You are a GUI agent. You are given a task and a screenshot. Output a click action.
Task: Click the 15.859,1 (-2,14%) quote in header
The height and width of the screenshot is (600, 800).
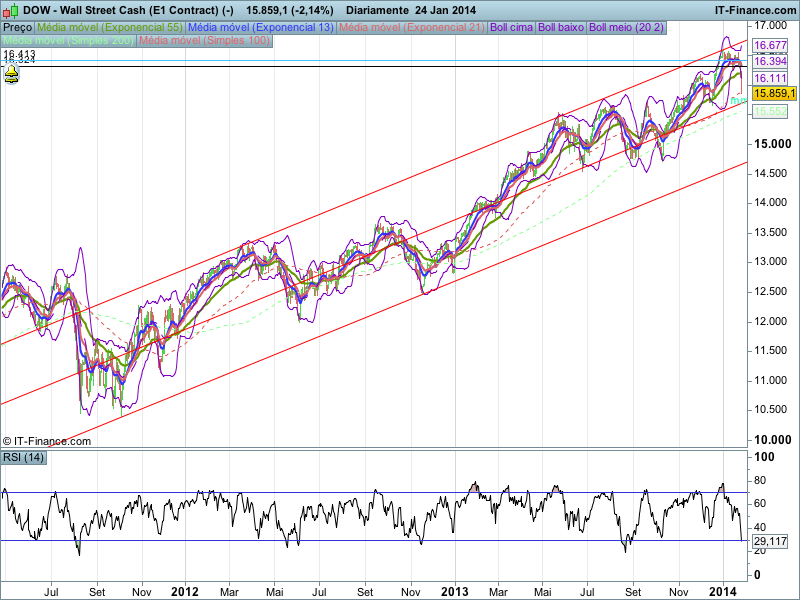click(x=289, y=10)
